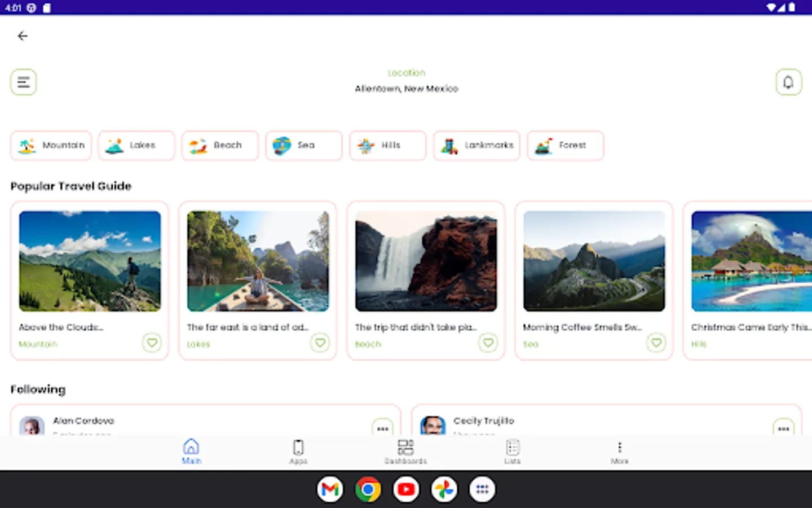Open the notification bell icon
Screen dimensions: 812x508
[x=788, y=82]
